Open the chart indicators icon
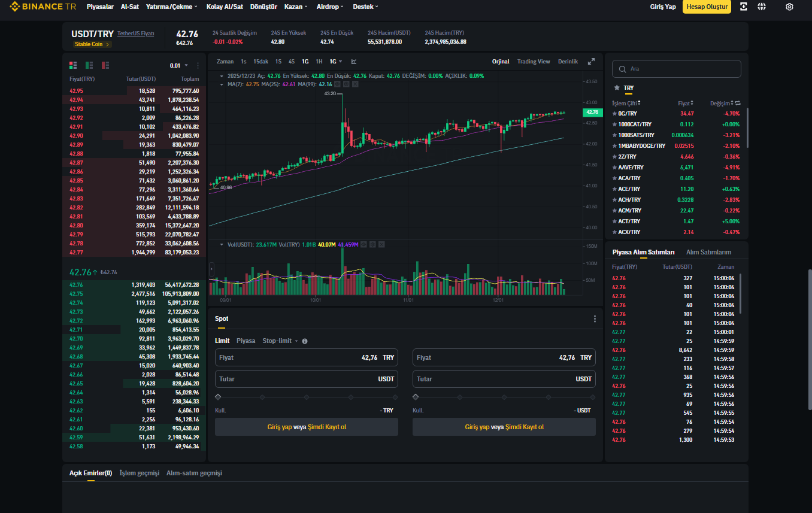812x513 pixels. click(x=354, y=61)
